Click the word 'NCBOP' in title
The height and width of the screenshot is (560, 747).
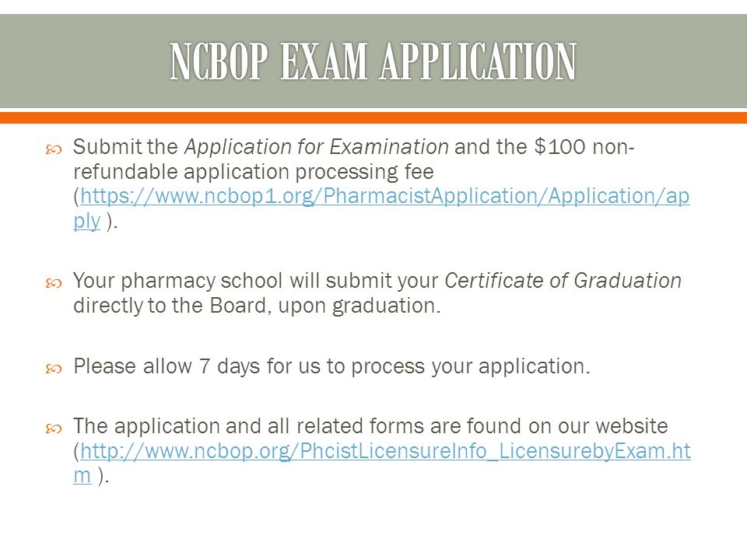click(219, 61)
